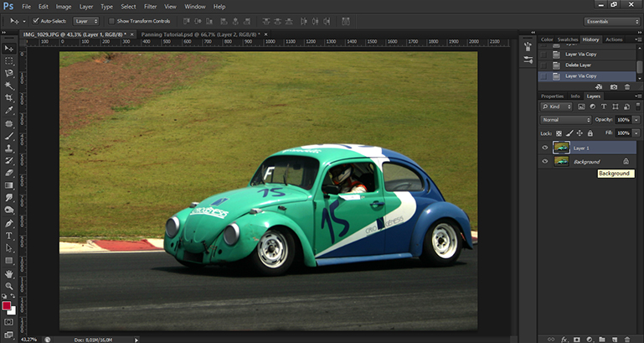Open the Filter menu
The image size is (644, 343).
tap(150, 7)
